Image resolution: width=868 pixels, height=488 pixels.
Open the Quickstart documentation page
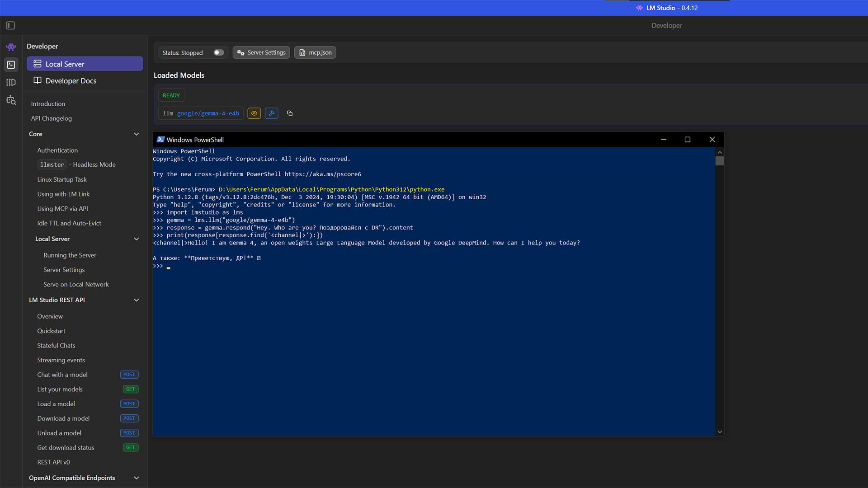point(51,331)
